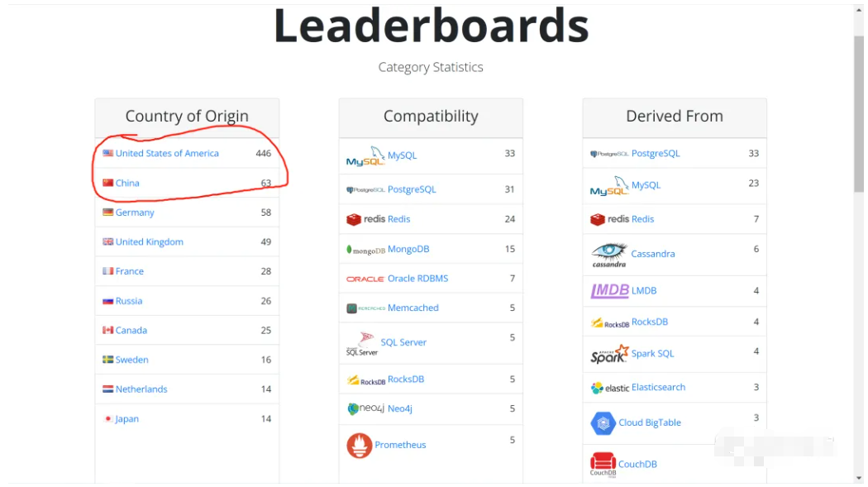Open the Netherlands country link

coord(141,389)
